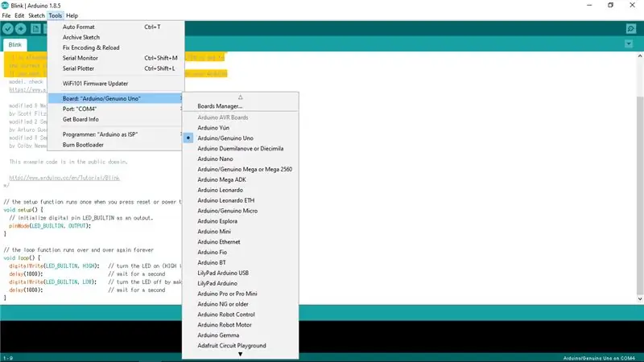The image size is (644, 362).
Task: Choose Arduino BT board
Action: point(240,262)
